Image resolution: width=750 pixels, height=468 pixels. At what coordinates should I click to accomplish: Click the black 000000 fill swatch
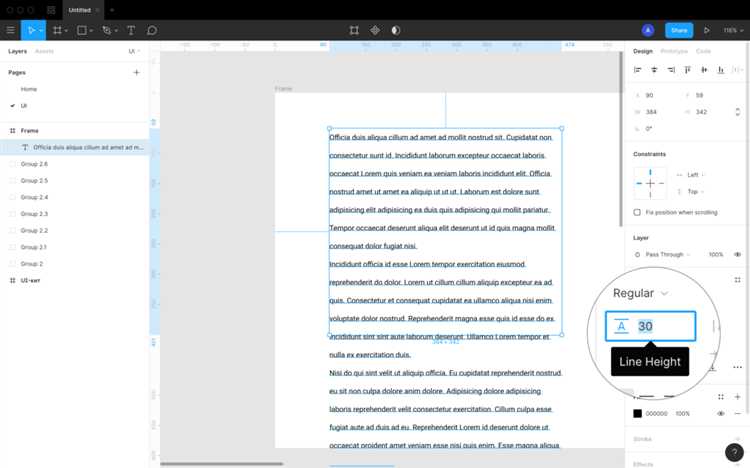click(637, 413)
